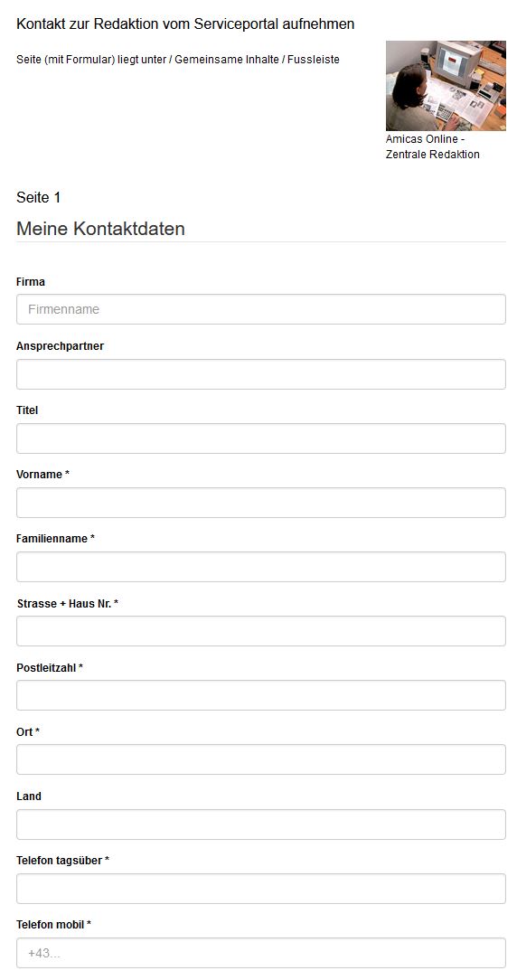Click into the Vorname field
The height and width of the screenshot is (980, 517).
click(260, 504)
